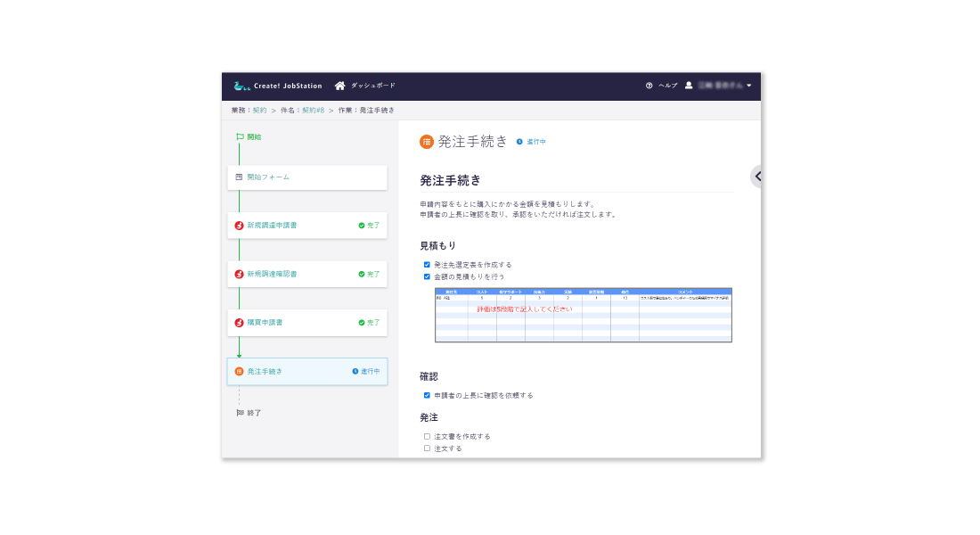Viewport: 980px width, 535px height.
Task: Collapse the side panel with chevron button
Action: pyautogui.click(x=756, y=177)
